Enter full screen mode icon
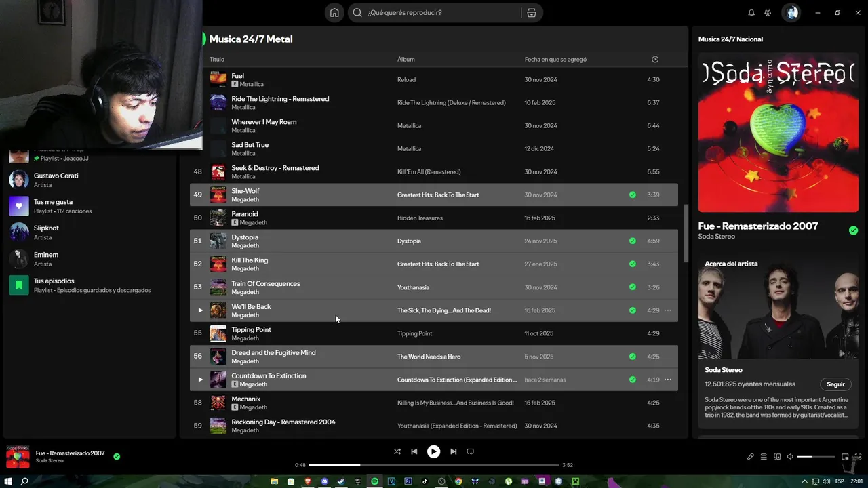The image size is (868, 488). [858, 457]
